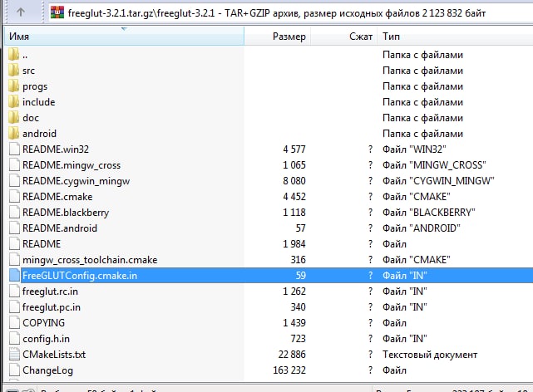Click size value 316

point(299,260)
